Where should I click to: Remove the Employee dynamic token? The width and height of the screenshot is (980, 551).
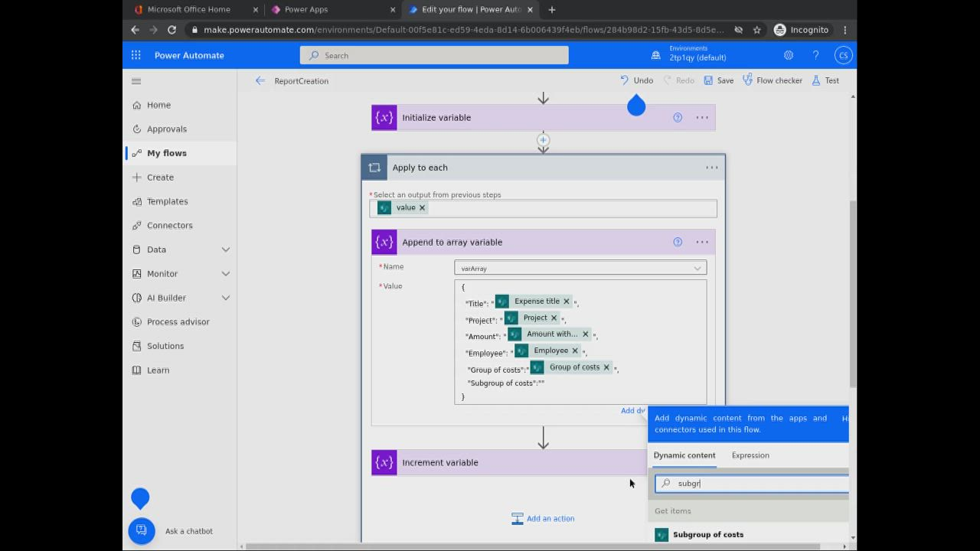click(x=575, y=350)
